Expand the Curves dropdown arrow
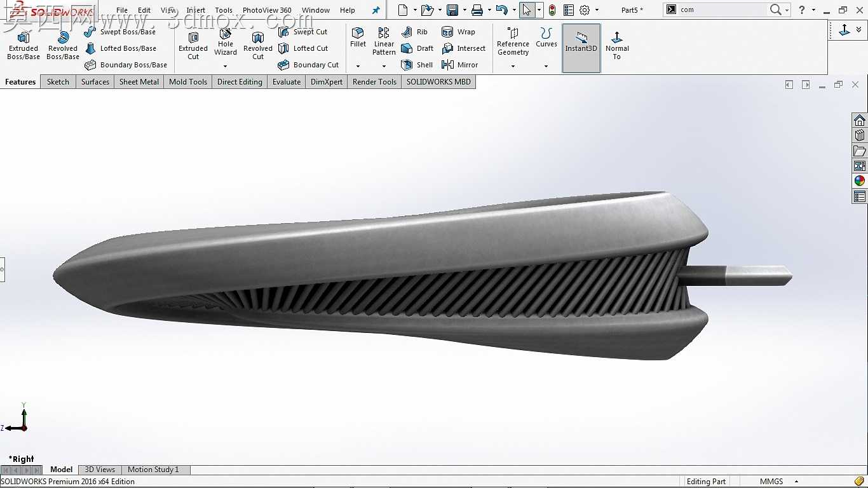This screenshot has height=488, width=868. click(x=546, y=66)
